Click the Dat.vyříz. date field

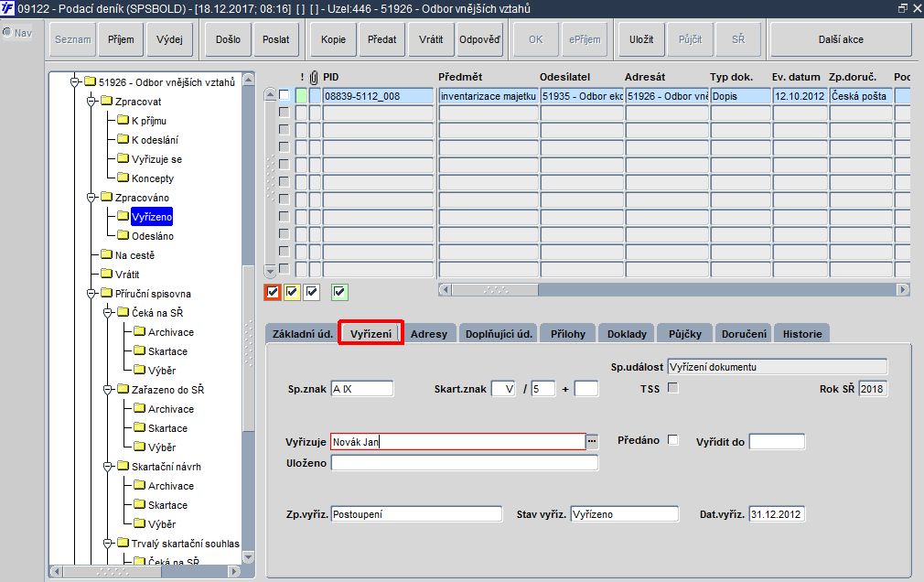tap(777, 514)
